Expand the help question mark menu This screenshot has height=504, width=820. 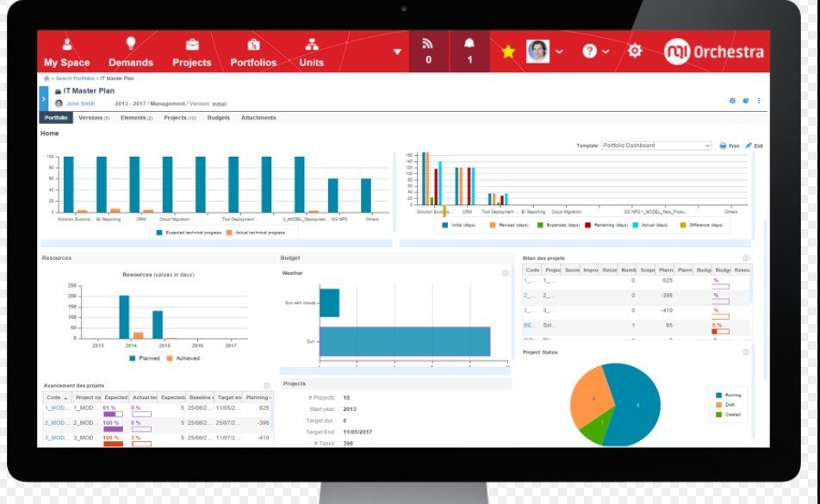coord(590,51)
